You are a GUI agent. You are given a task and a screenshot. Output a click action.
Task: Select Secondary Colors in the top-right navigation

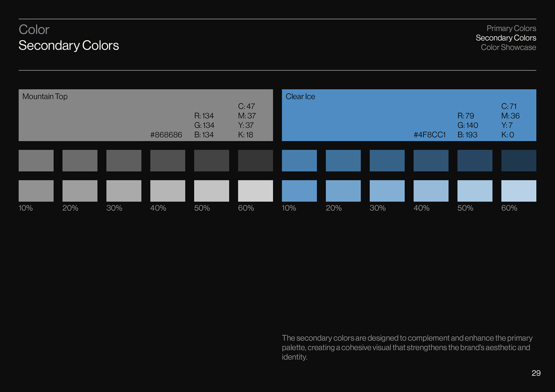[506, 38]
